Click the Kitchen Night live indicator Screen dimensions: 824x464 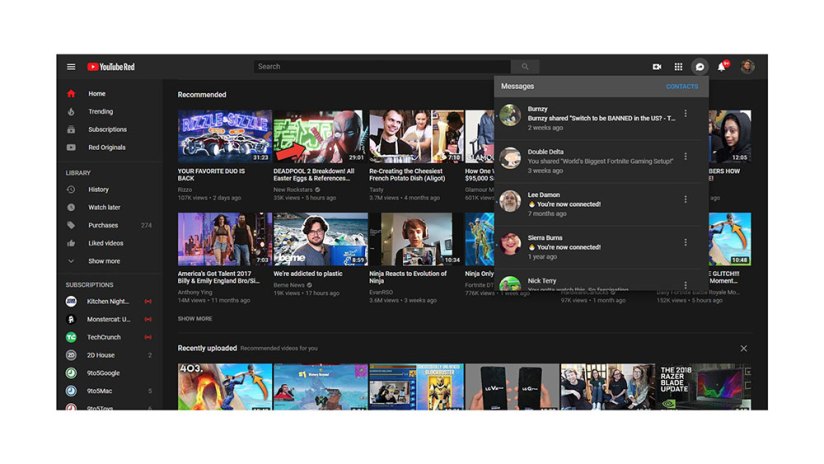click(x=148, y=302)
